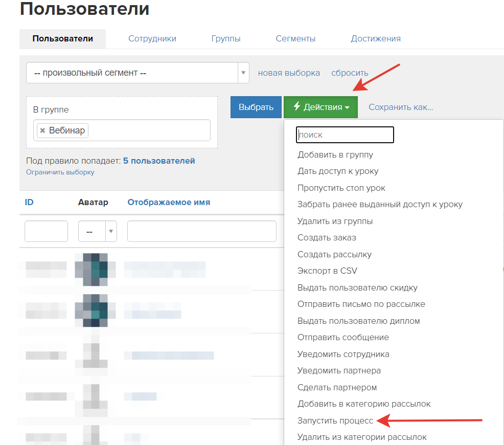The image size is (504, 445).
Task: Select Экспорт в CSV menu option
Action: [x=327, y=271]
